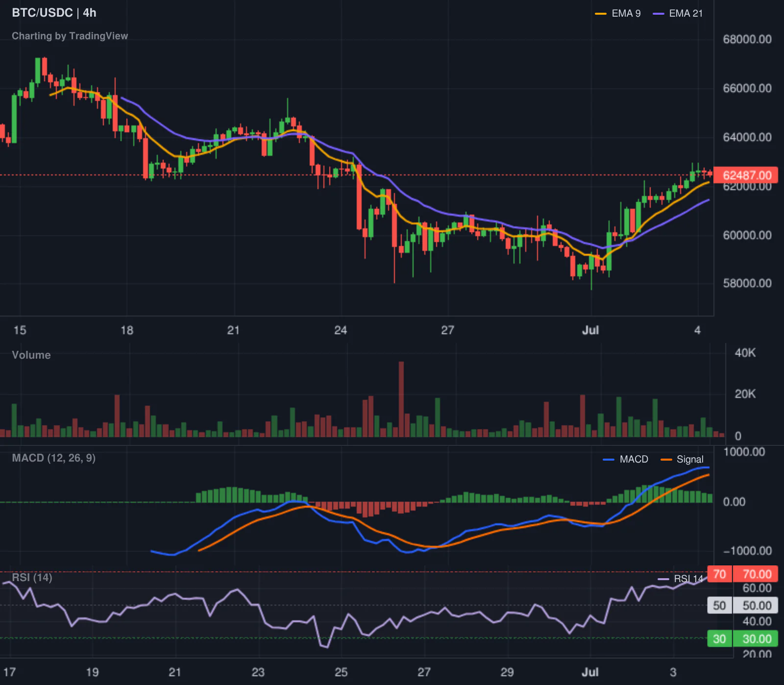
Task: Click the 40.00 RSI axis label
Action: pos(757,622)
